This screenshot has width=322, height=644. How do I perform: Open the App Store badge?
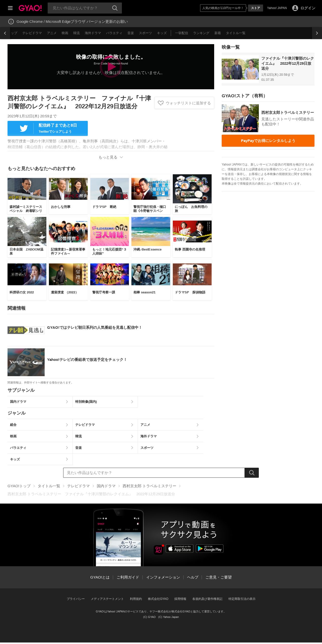(x=180, y=549)
